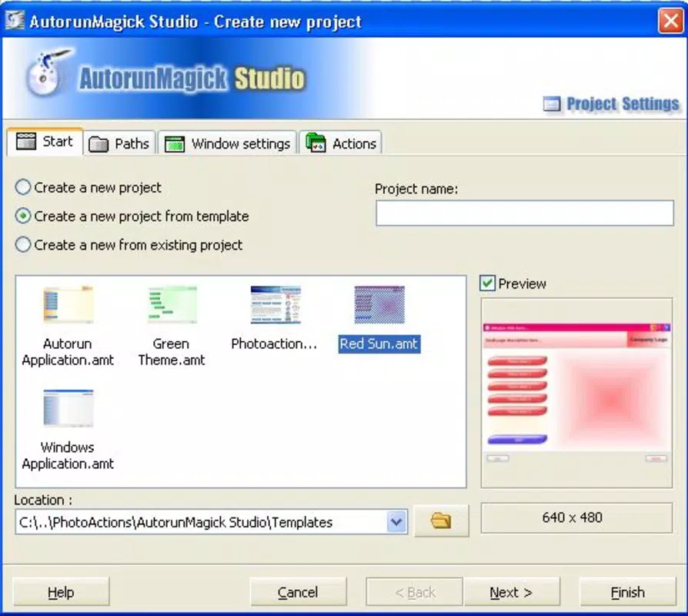Close the Create new project dialog
This screenshot has height=616, width=688.
(x=670, y=20)
